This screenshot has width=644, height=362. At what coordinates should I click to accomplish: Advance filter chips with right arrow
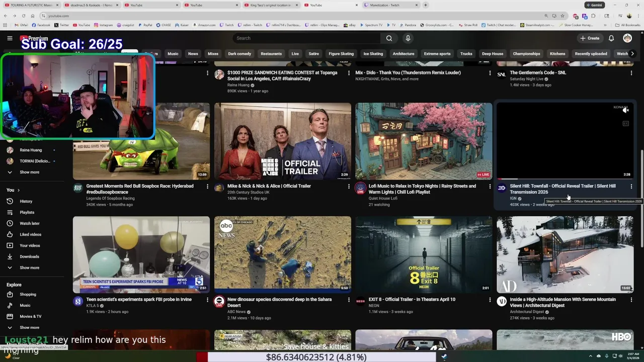632,54
